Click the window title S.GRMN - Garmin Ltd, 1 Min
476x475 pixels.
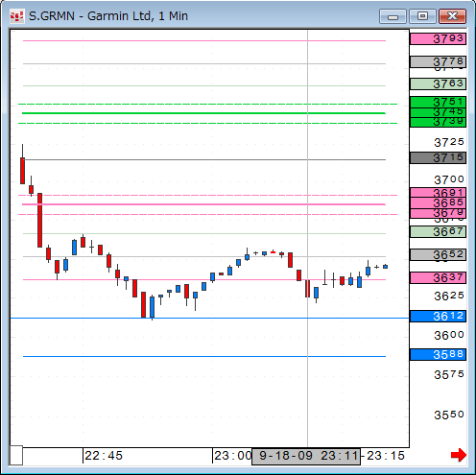[108, 16]
